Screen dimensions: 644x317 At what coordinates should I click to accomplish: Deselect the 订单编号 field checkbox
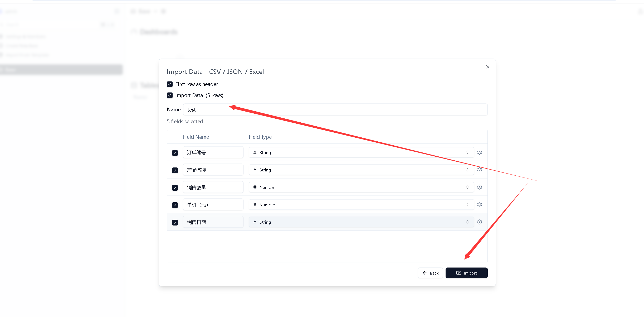175,153
